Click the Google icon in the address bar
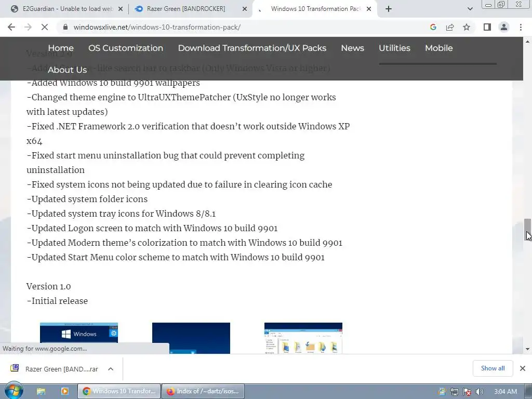532x399 pixels. [x=433, y=27]
